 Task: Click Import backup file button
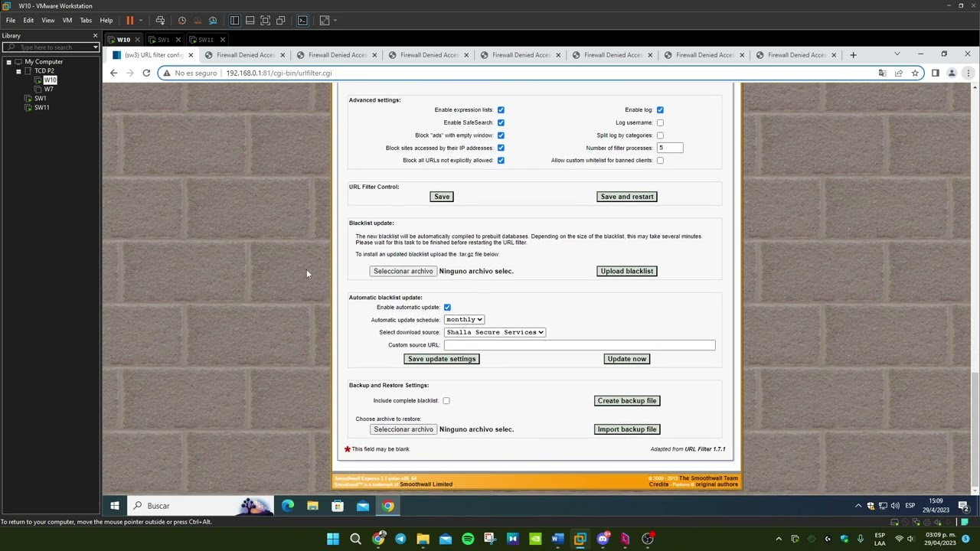[x=627, y=429]
